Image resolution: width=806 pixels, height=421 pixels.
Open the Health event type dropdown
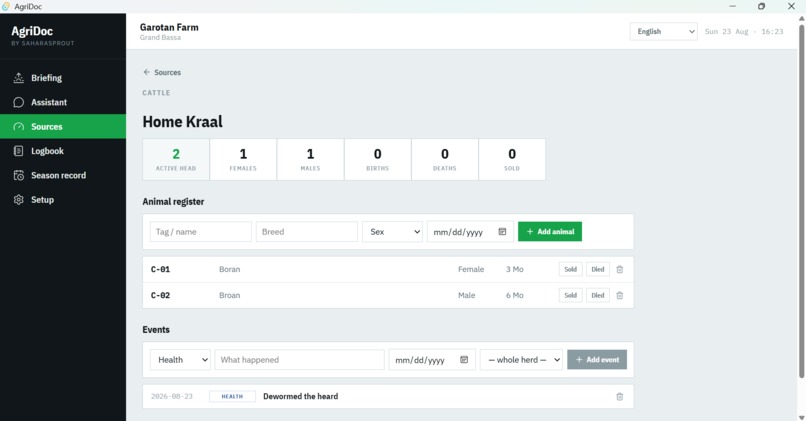click(x=180, y=360)
